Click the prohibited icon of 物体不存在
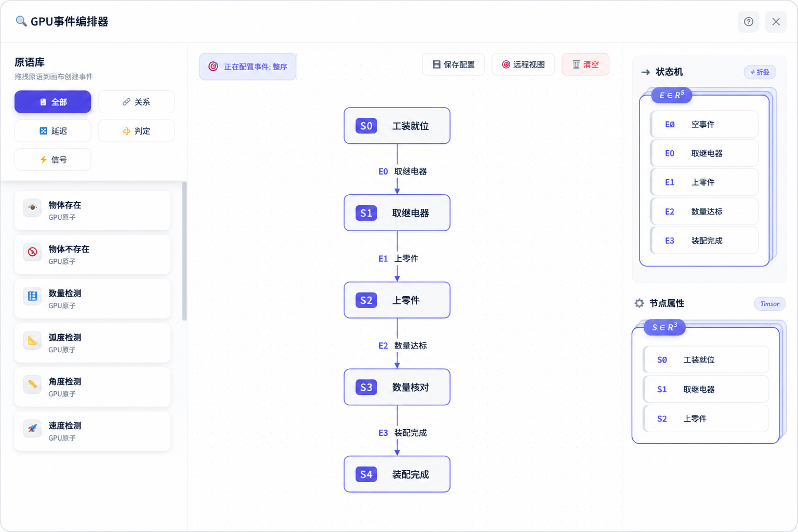Viewport: 798px width, 532px height. (x=32, y=252)
